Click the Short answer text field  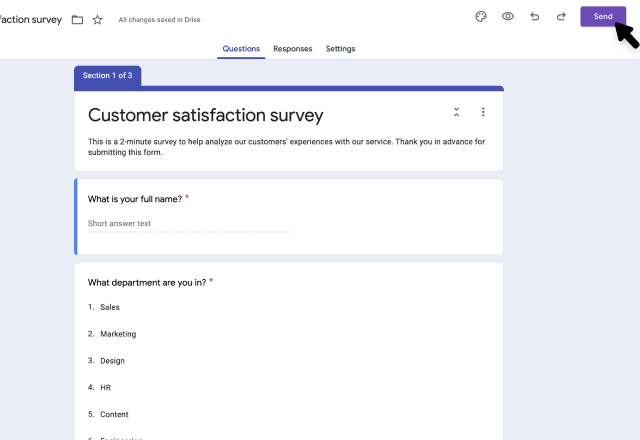coord(188,224)
